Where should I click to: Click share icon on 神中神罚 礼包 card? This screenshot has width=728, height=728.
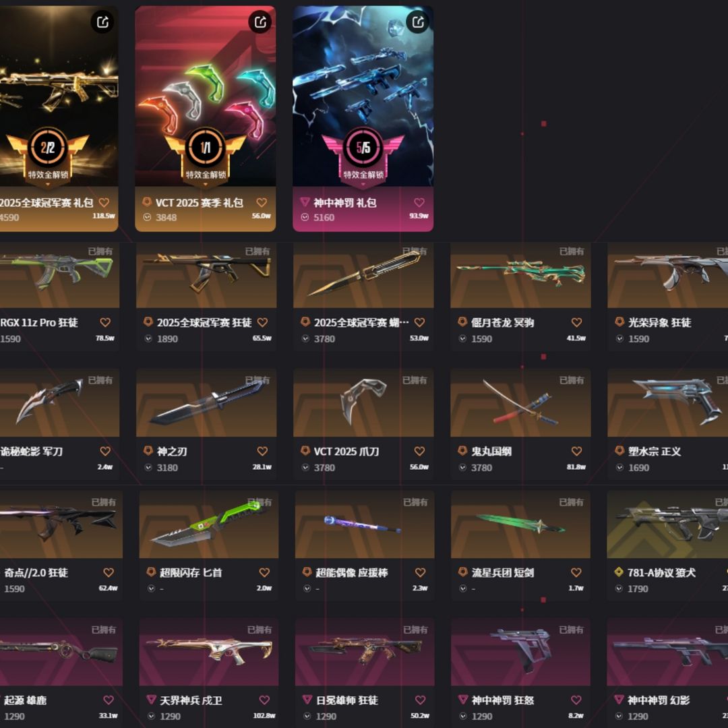click(418, 22)
